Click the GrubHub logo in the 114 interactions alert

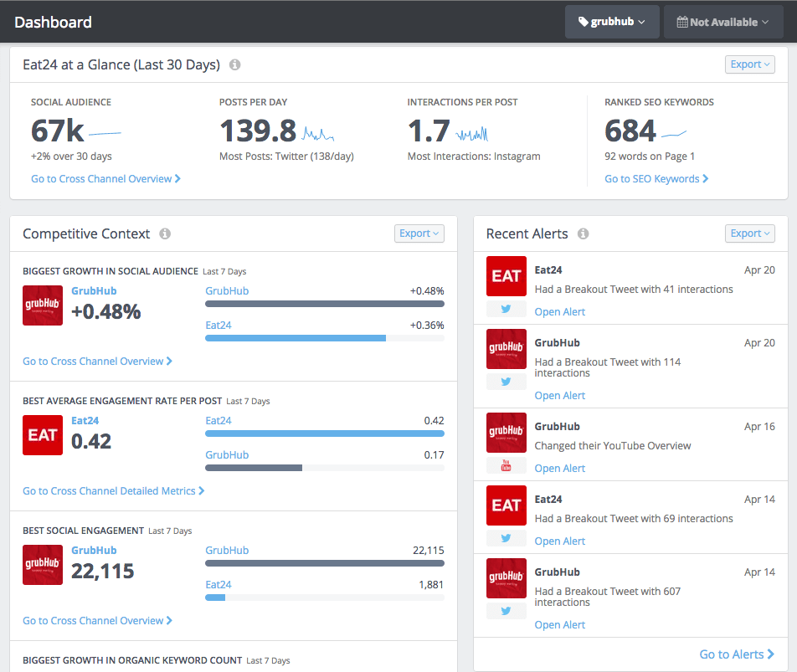click(x=506, y=349)
